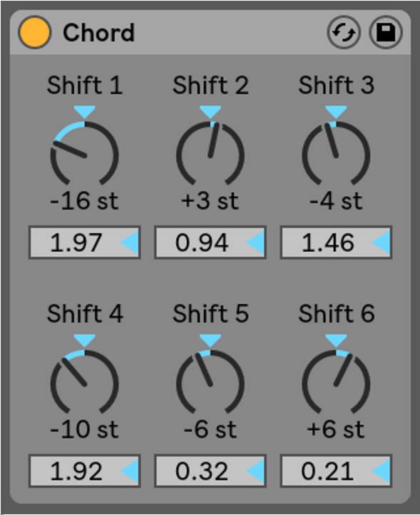The height and width of the screenshot is (515, 420).
Task: Click the Shift 4 pitch knob
Action: 84,382
